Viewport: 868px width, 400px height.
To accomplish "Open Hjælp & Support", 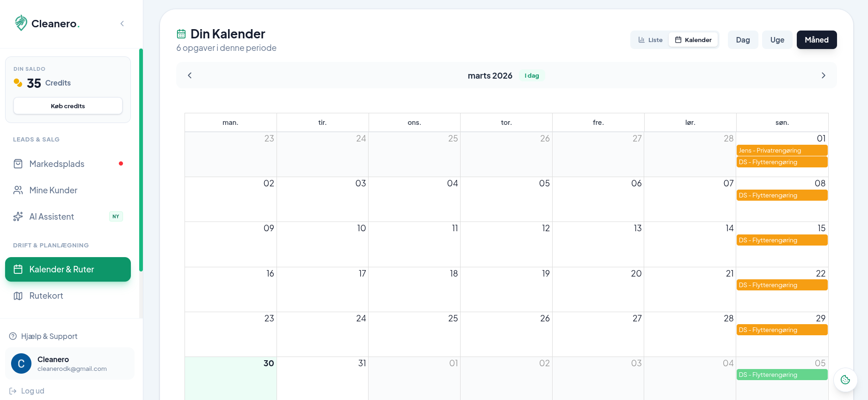I will tap(49, 336).
